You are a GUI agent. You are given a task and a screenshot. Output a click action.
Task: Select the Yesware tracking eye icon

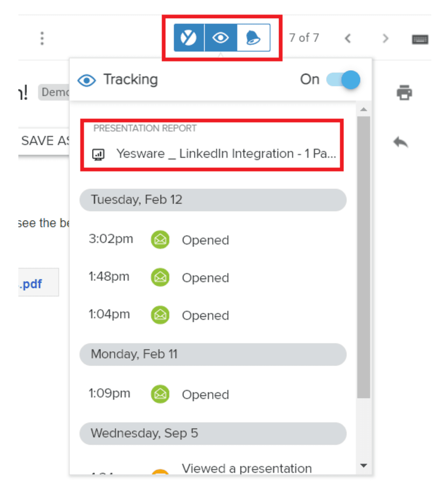[220, 38]
